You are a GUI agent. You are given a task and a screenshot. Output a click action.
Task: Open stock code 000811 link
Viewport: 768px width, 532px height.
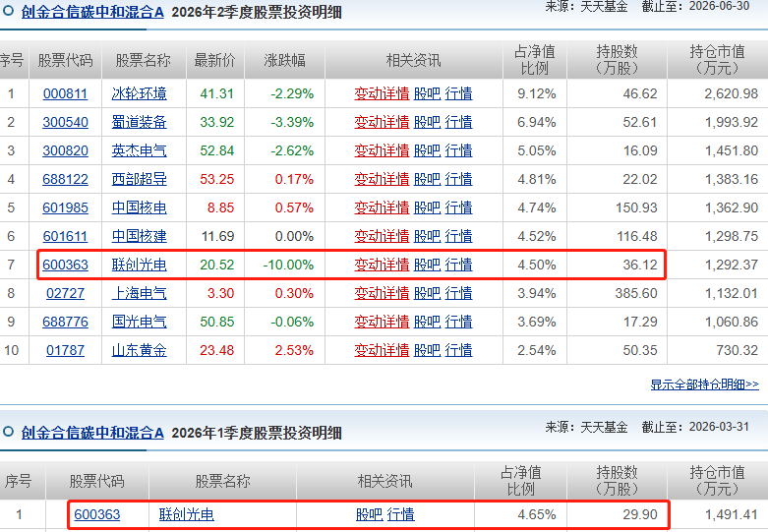pos(65,93)
